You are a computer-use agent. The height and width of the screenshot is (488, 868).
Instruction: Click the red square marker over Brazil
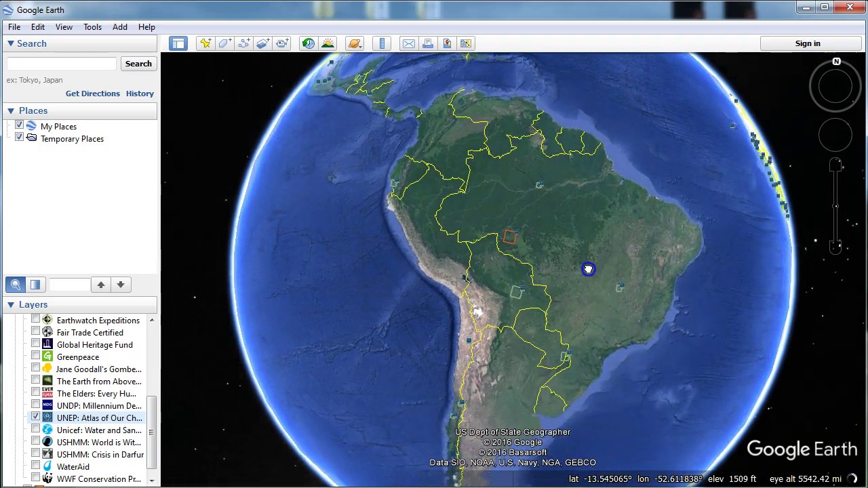click(510, 237)
